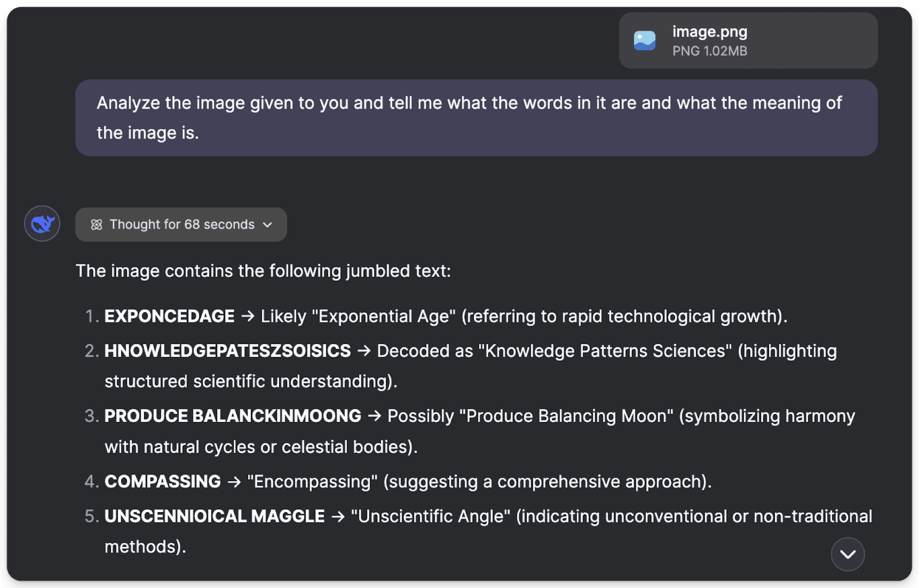Click the bold word EXPONCEDAGE
This screenshot has height=588, width=919.
click(x=169, y=316)
